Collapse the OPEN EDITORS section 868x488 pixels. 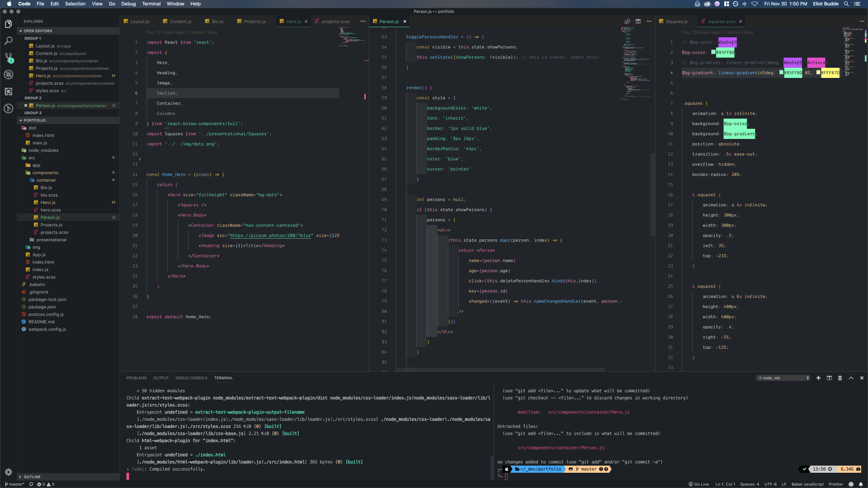tap(68, 31)
